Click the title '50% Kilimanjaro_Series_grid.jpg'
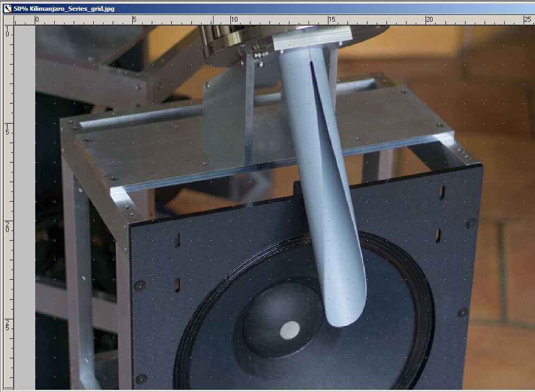 point(64,9)
